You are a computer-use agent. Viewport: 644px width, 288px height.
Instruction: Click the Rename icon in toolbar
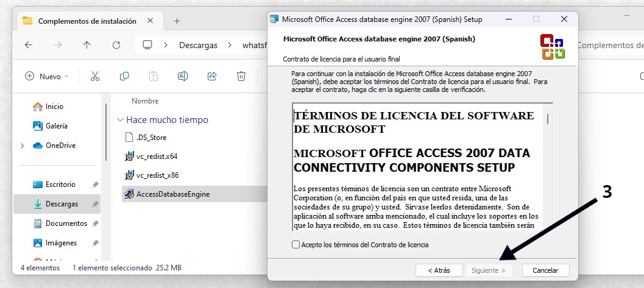pos(182,76)
